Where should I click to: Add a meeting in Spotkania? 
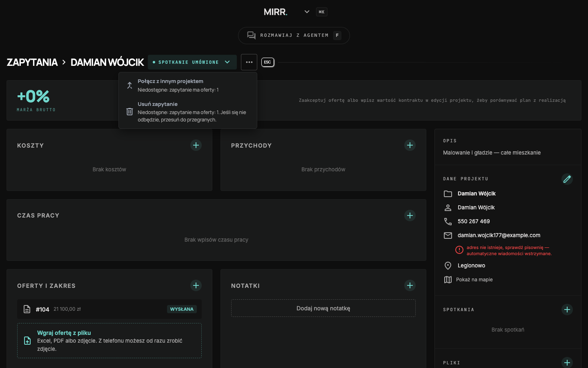coord(567,310)
